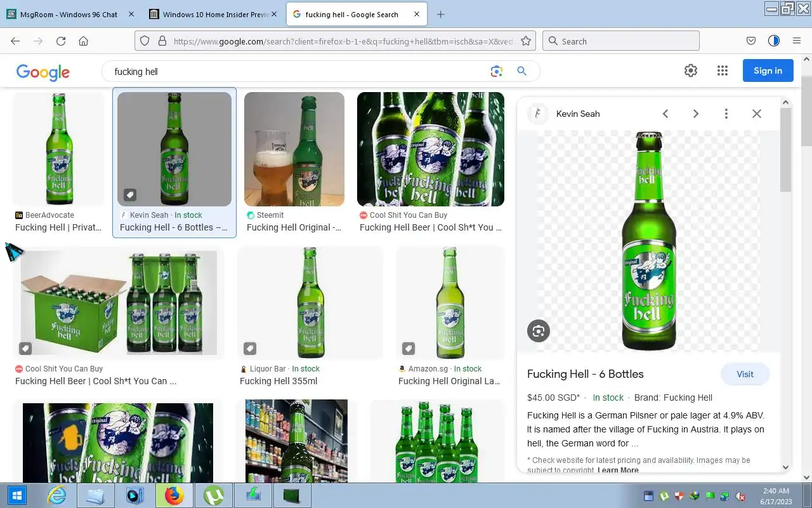Viewport: 812px width, 508px height.
Task: Click the network tray icon
Action: tap(724, 496)
